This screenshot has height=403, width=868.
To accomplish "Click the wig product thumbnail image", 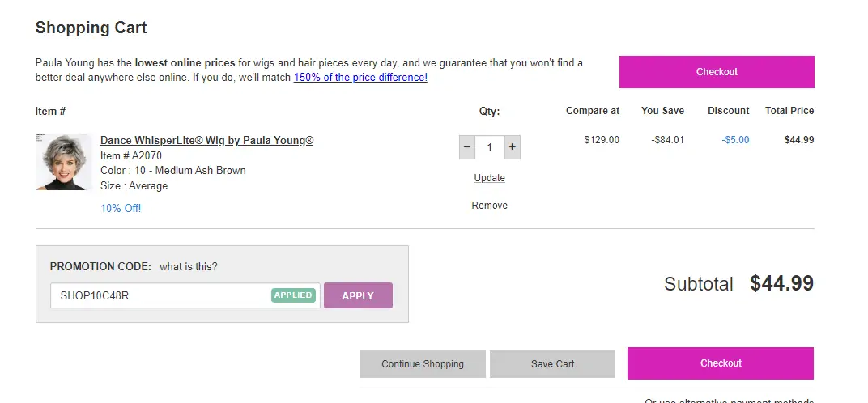I will tap(64, 162).
